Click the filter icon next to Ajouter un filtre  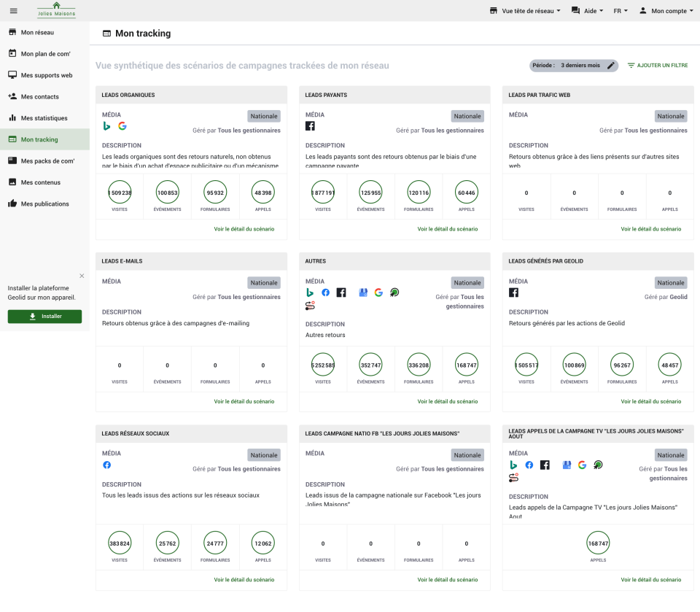click(631, 66)
